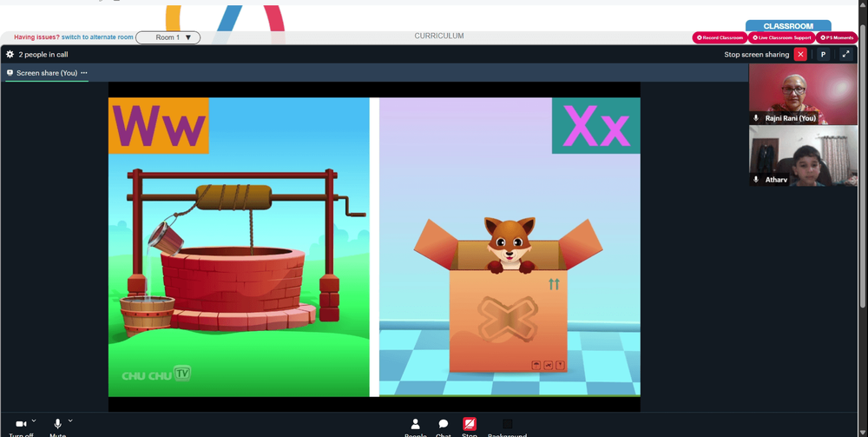Click Rajni Rani video thumbnail
The image size is (868, 437).
803,94
